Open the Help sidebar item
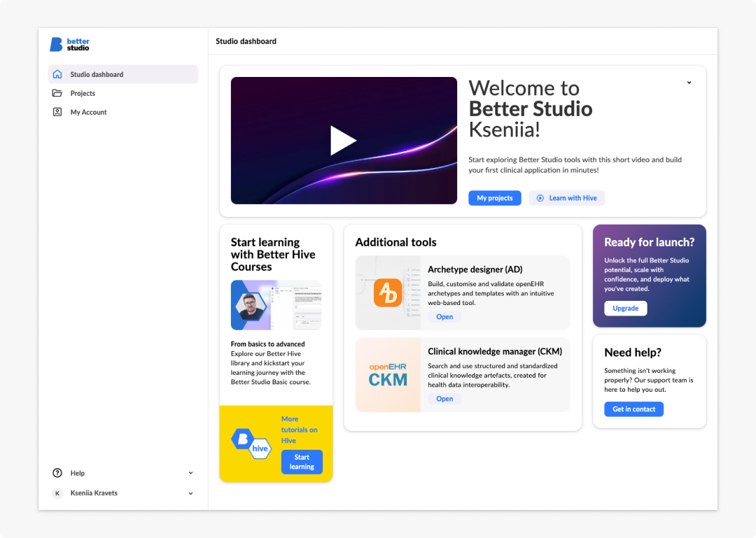Screen dimensions: 756x538 click(x=123, y=473)
